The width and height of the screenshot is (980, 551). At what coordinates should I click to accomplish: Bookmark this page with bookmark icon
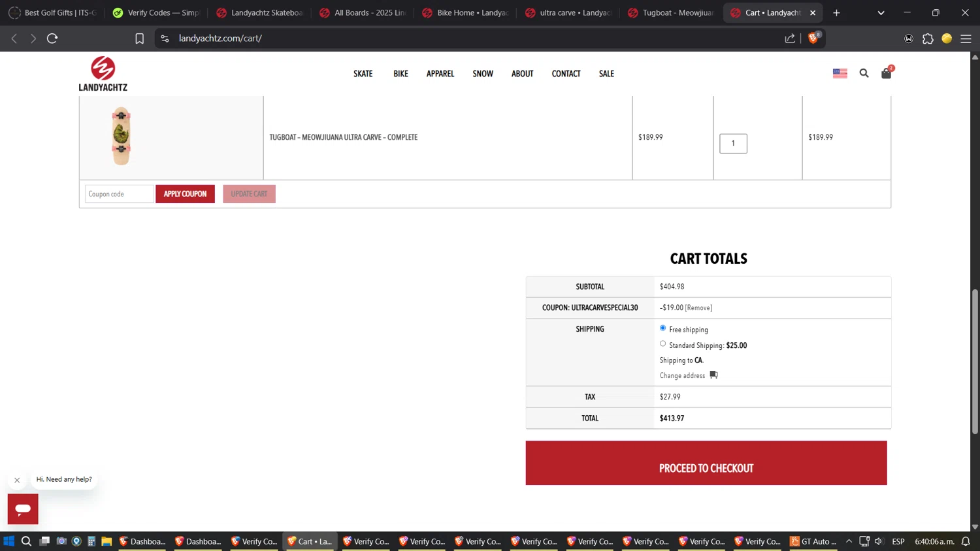[x=139, y=39]
